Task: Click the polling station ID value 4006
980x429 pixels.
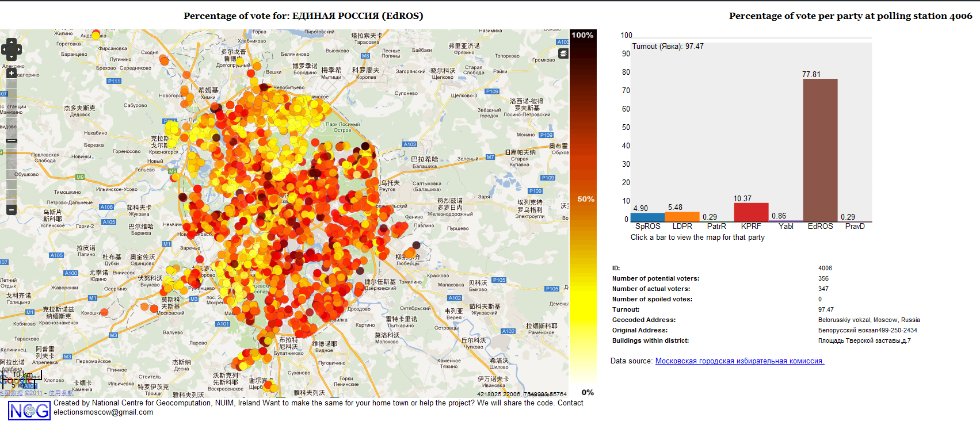Action: click(825, 269)
